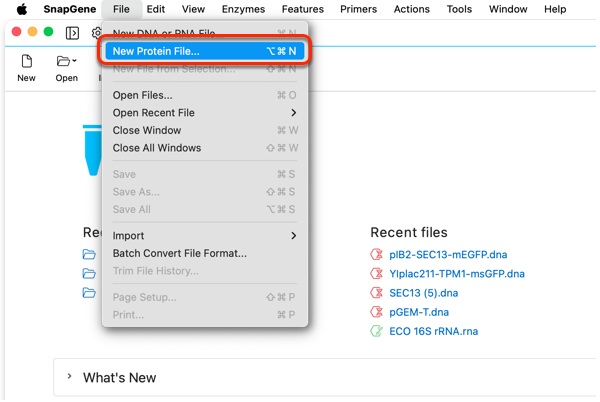Open the Help menu
The height and width of the screenshot is (402, 600).
(555, 9)
